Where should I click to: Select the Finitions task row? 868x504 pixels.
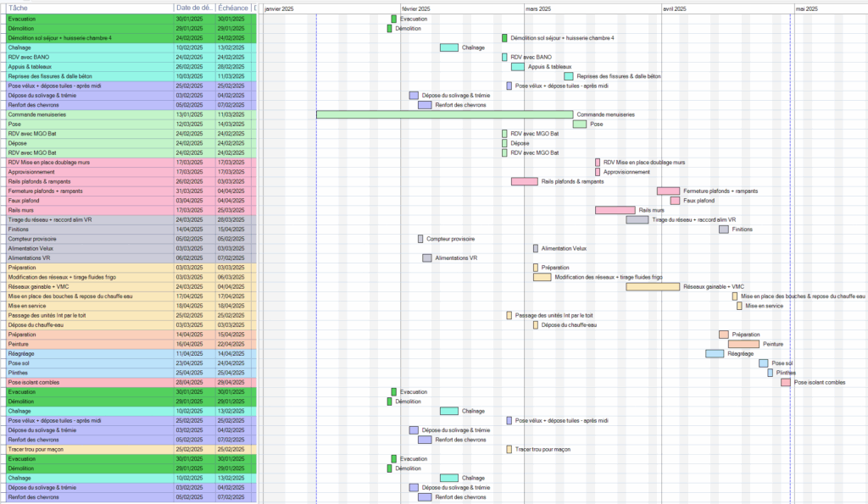point(131,230)
